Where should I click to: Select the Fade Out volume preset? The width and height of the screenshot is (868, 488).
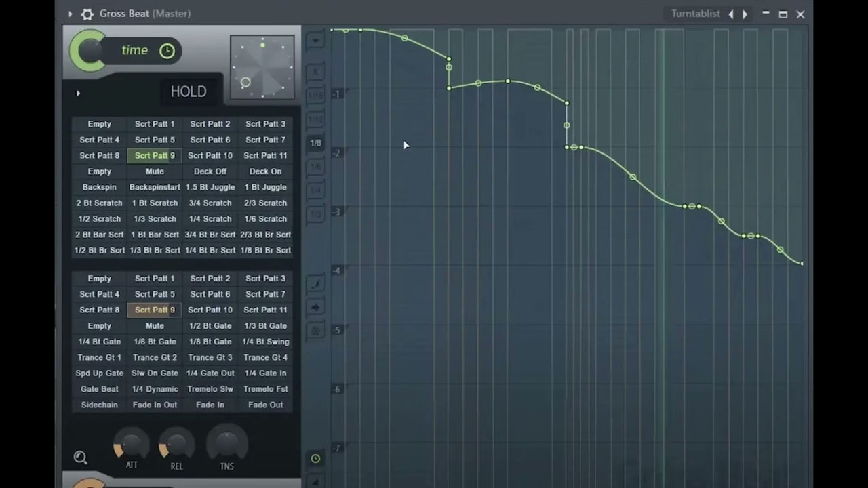coord(265,405)
